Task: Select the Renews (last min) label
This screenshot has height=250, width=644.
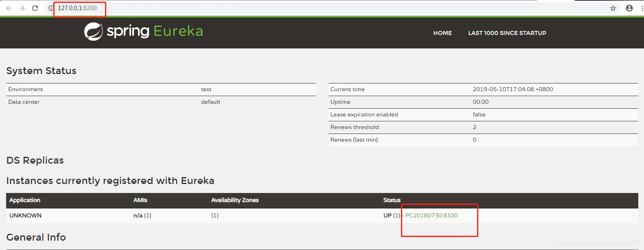Action: (x=354, y=140)
